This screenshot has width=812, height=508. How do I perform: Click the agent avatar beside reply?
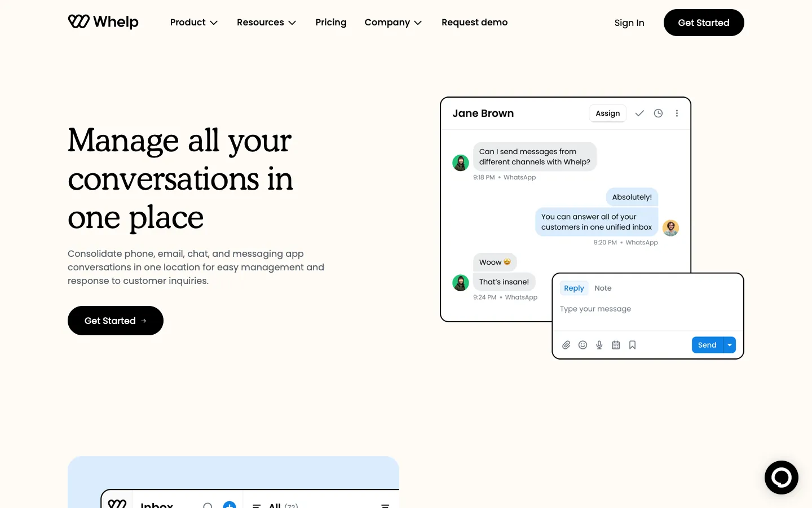point(670,227)
